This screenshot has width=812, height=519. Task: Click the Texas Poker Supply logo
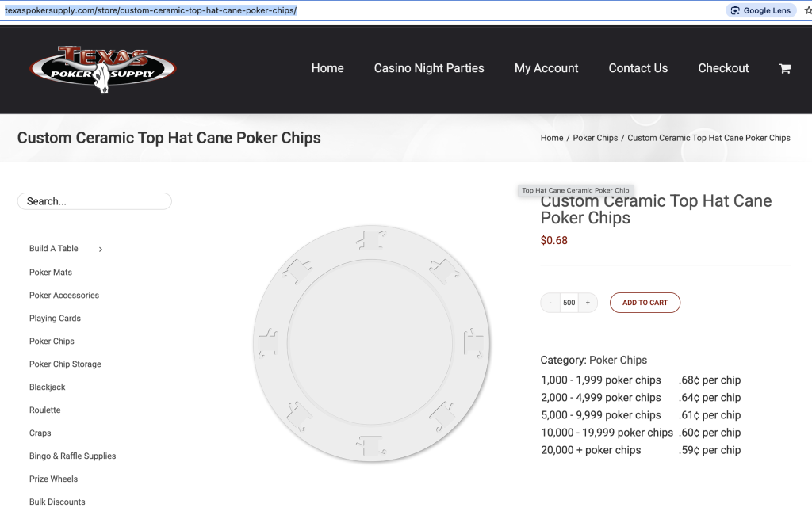(103, 70)
